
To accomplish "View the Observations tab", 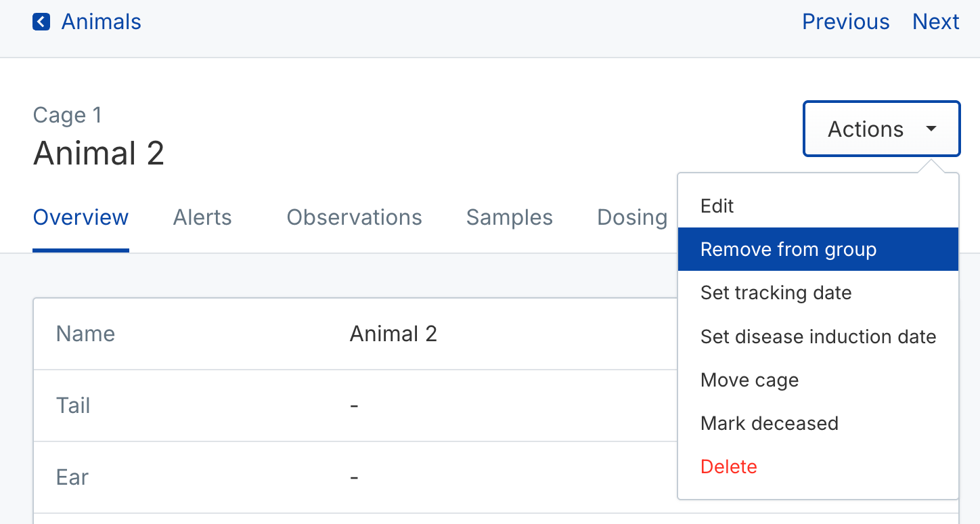I will click(x=354, y=217).
